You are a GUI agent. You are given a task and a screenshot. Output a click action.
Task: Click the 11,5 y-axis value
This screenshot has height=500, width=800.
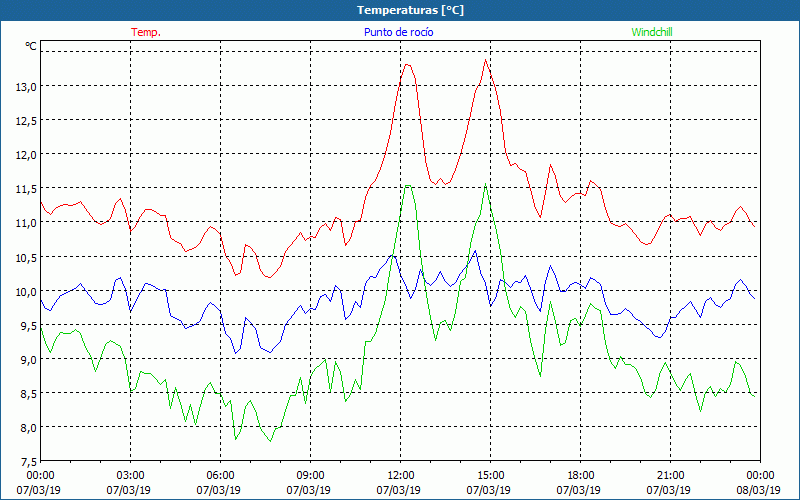pos(26,189)
